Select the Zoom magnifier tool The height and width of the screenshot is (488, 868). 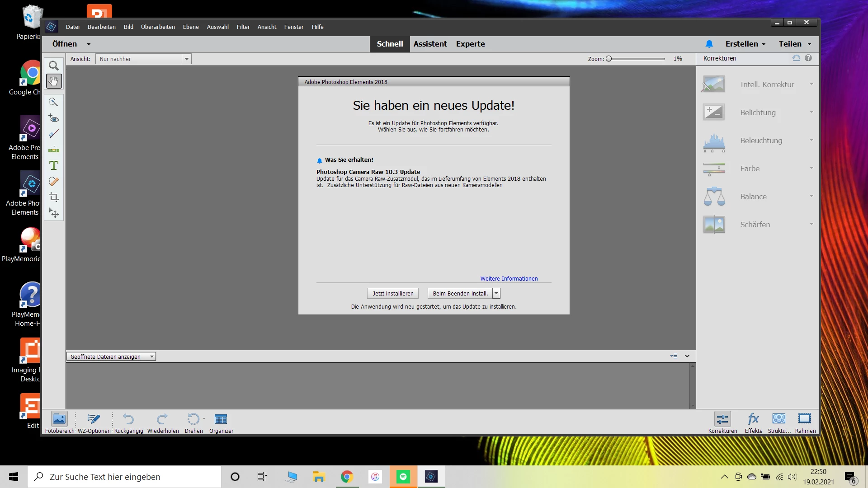click(54, 66)
